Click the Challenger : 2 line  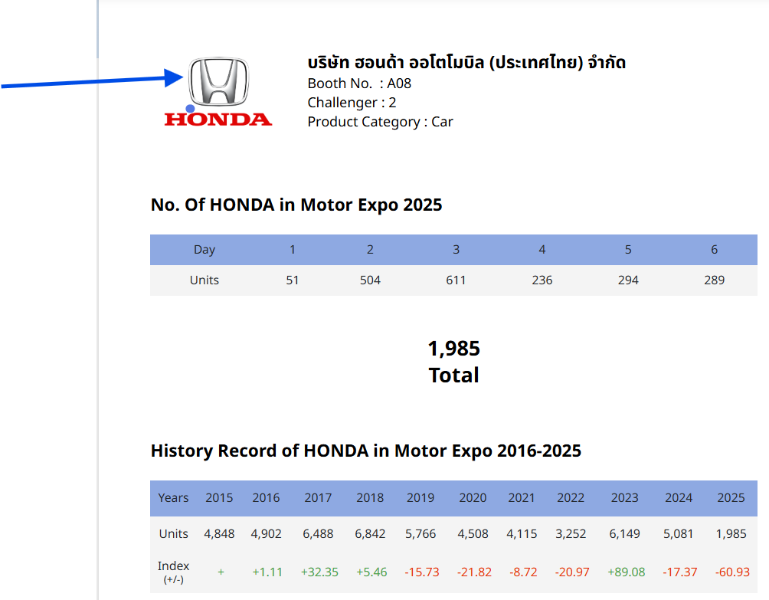[352, 102]
